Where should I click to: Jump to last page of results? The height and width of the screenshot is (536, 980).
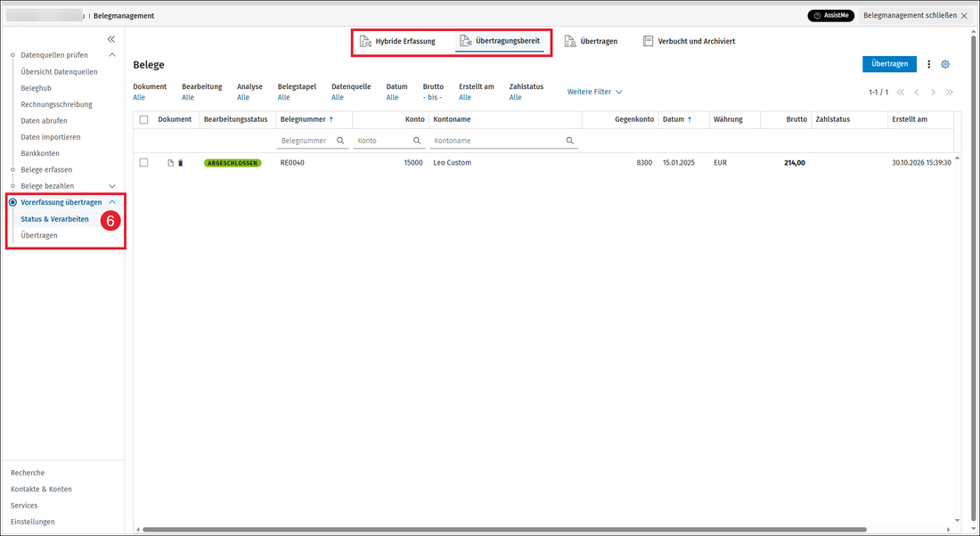pyautogui.click(x=950, y=92)
